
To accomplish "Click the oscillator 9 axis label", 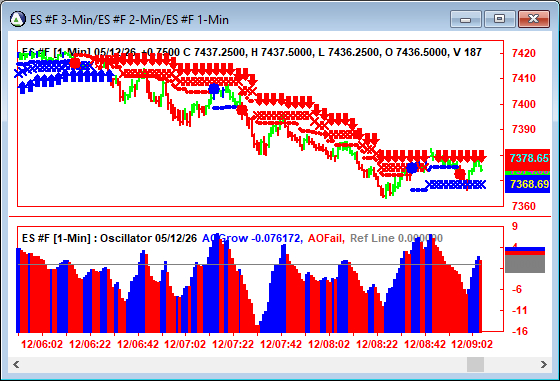I will pyautogui.click(x=515, y=226).
